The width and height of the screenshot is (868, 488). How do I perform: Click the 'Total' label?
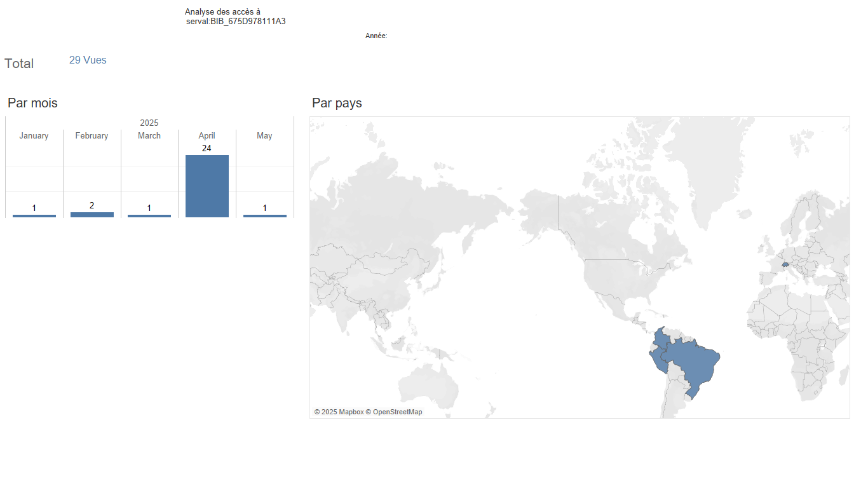[x=19, y=64]
